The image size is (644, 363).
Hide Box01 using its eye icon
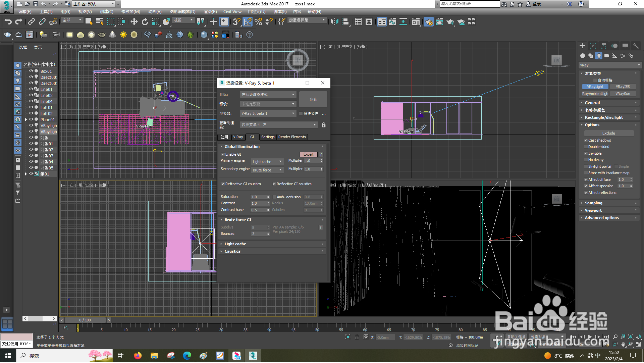[x=31, y=71]
